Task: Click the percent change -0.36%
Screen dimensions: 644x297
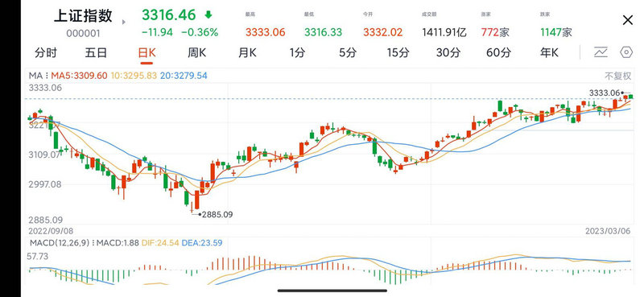Action: [x=200, y=32]
